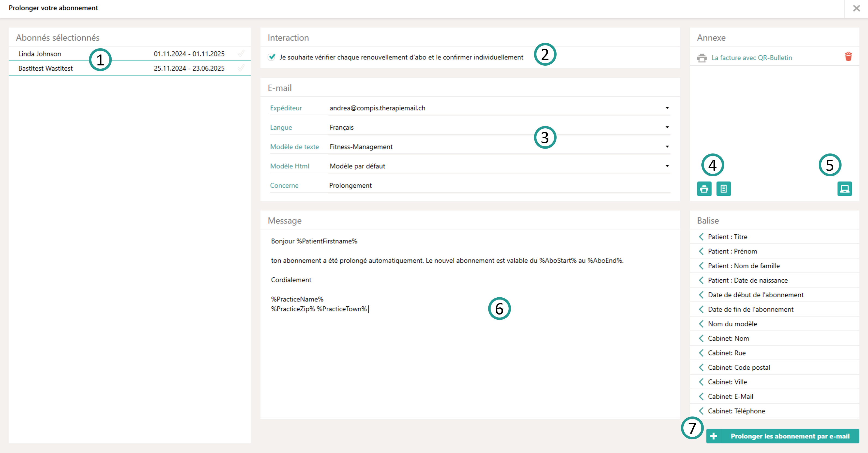868x453 pixels.
Task: Click the Concerne subject input field
Action: pyautogui.click(x=499, y=186)
